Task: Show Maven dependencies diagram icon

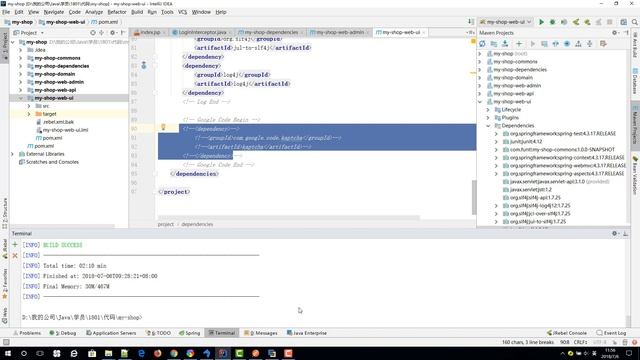Action: [x=578, y=44]
